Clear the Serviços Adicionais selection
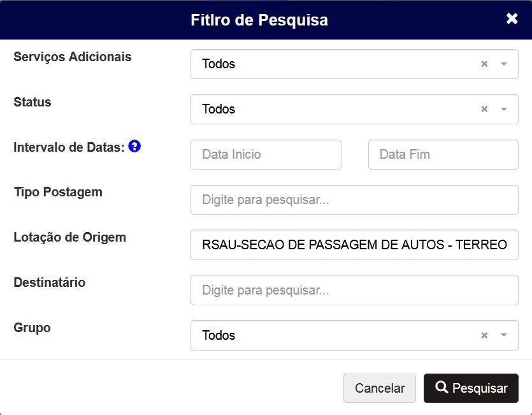532x415 pixels. [484, 64]
